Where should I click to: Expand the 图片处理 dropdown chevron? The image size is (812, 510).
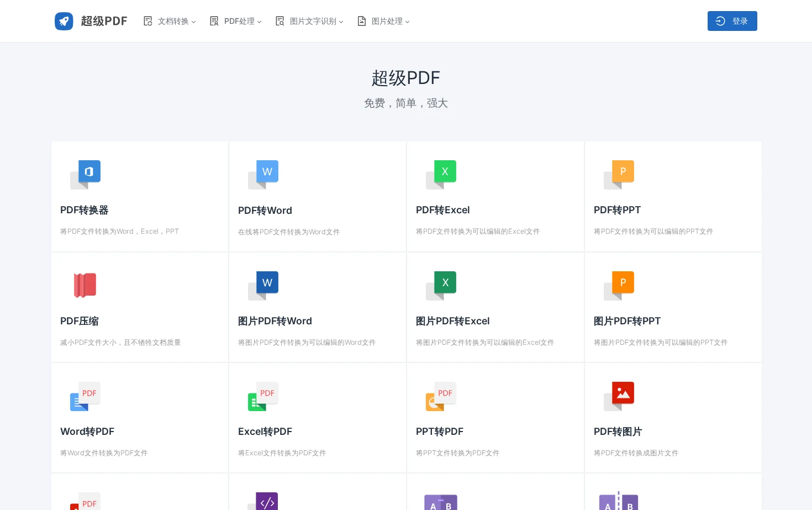coord(407,22)
